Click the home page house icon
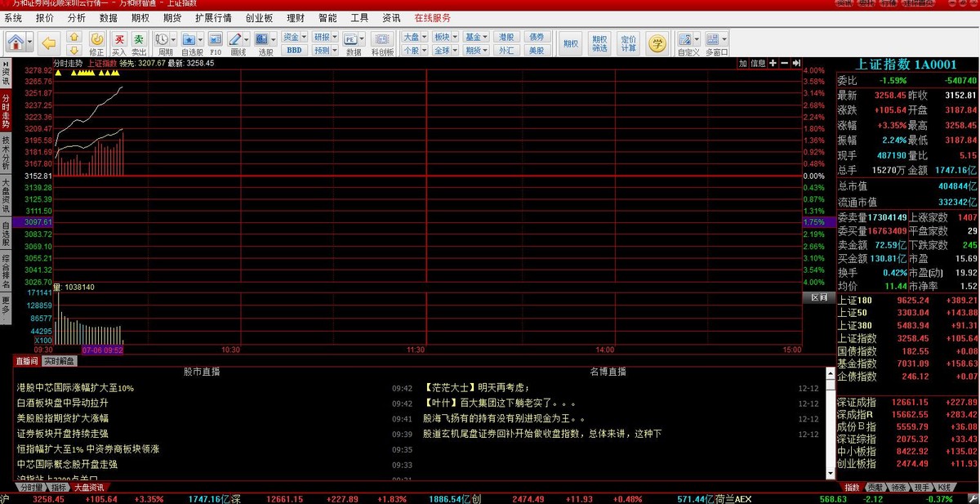 [16, 41]
